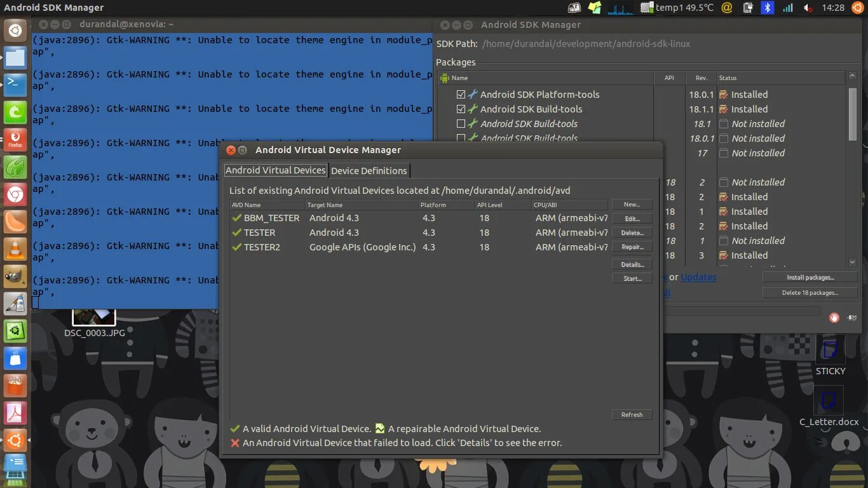This screenshot has width=868, height=488.
Task: Click the Updates link in SDK Manager
Action: point(698,277)
